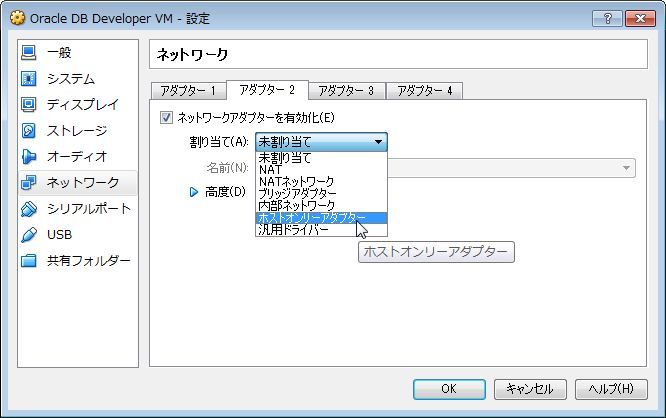
Task: Choose 未割り当て from the list
Action: coord(321,158)
